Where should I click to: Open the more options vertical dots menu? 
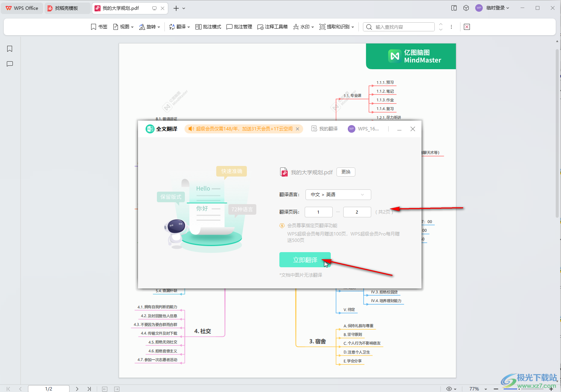point(451,27)
